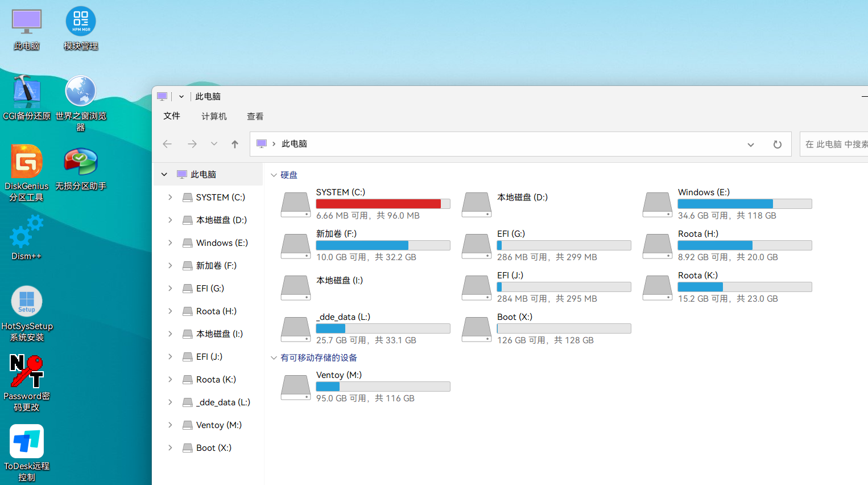The image size is (868, 485).
Task: Open the address bar history dropdown
Action: coord(751,145)
